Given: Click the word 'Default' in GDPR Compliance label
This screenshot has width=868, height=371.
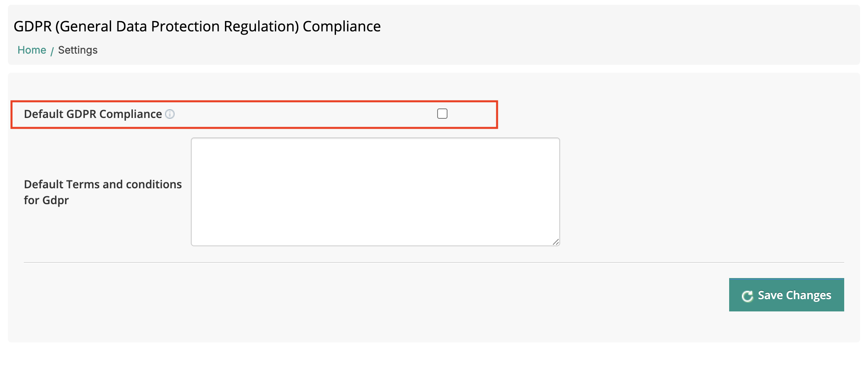Looking at the screenshot, I should (44, 114).
